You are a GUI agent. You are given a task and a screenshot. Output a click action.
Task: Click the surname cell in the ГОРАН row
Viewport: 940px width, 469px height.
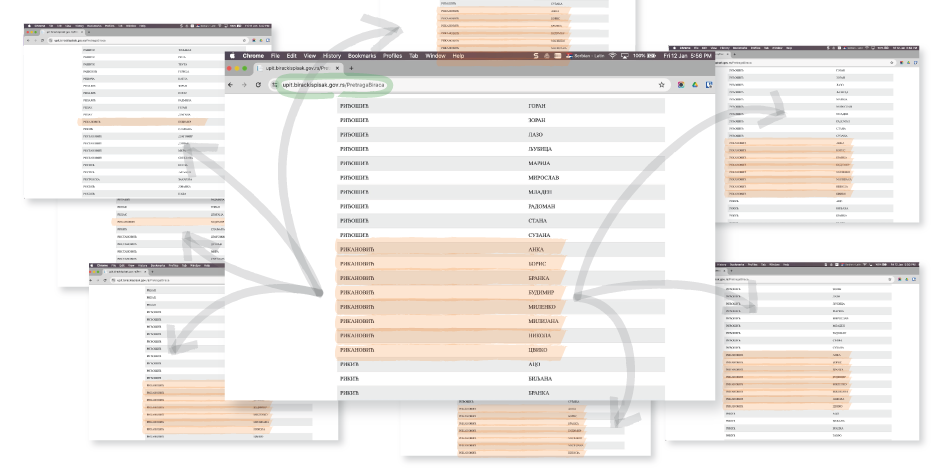(354, 106)
